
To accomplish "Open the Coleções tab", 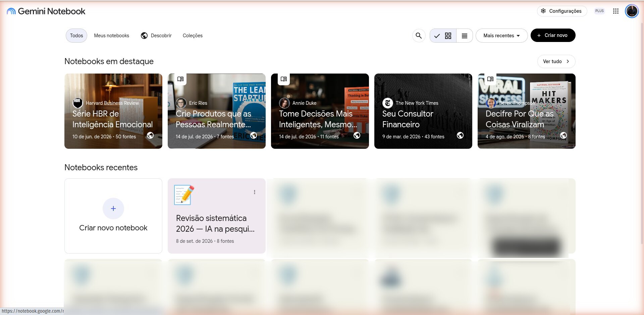I will [193, 36].
